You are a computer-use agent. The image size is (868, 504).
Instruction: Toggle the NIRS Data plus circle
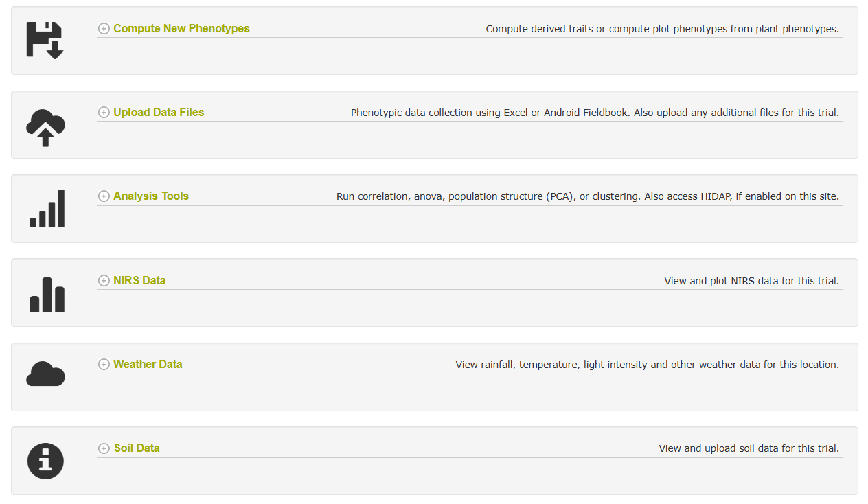click(104, 281)
